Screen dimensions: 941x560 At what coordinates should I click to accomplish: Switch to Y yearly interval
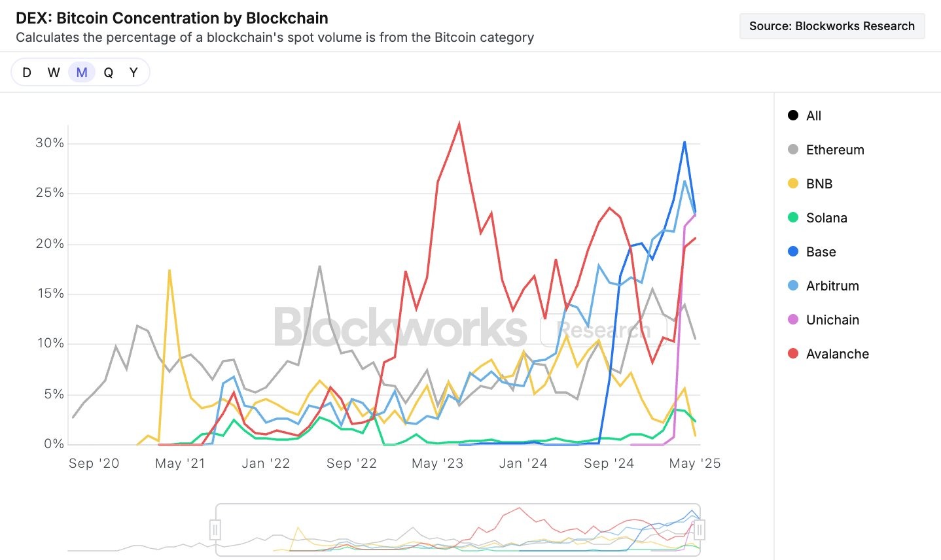point(133,73)
